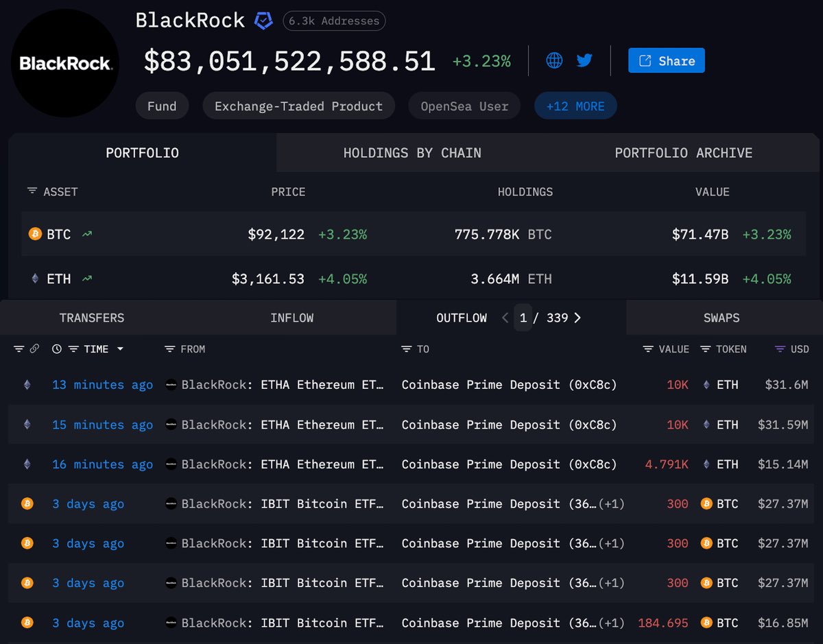The image size is (823, 644).
Task: Click the Ethereum chain icon in 15 minutes row
Action: [x=27, y=425]
